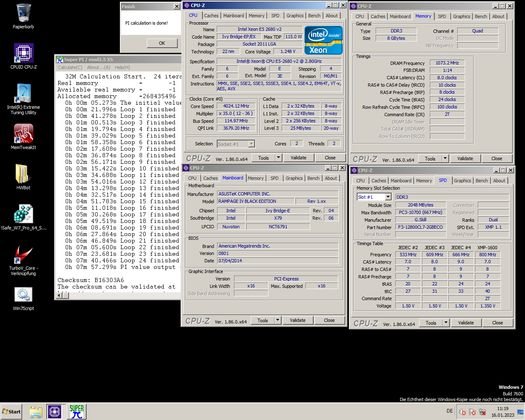Click horizontal scrollbar left arrow in Super PI
The height and width of the screenshot is (420, 525).
tap(59, 295)
